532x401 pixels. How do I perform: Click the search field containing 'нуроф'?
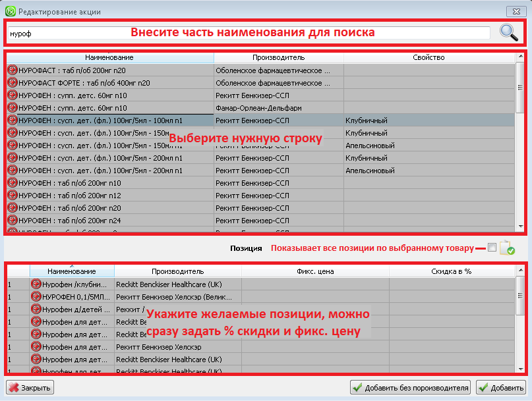pos(249,33)
